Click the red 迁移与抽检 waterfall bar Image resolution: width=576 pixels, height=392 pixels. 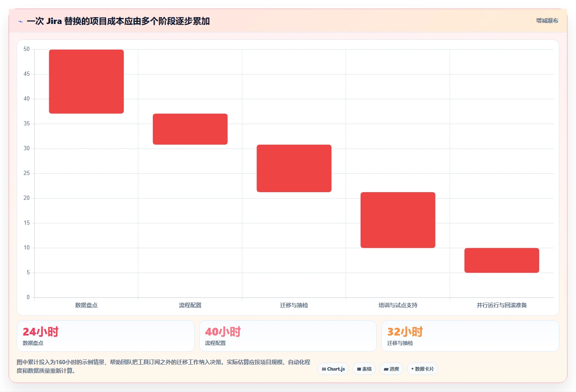[294, 168]
